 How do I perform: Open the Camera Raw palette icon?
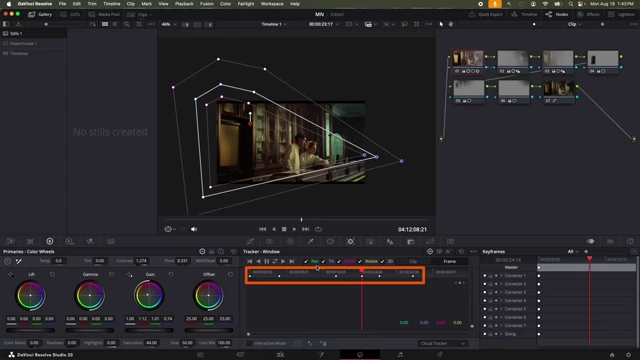(10, 241)
